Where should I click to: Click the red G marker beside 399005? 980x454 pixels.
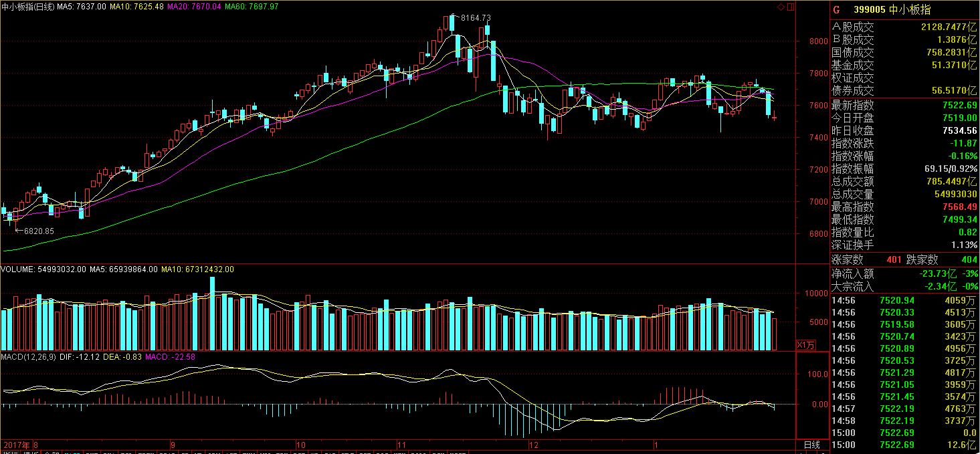pos(836,9)
